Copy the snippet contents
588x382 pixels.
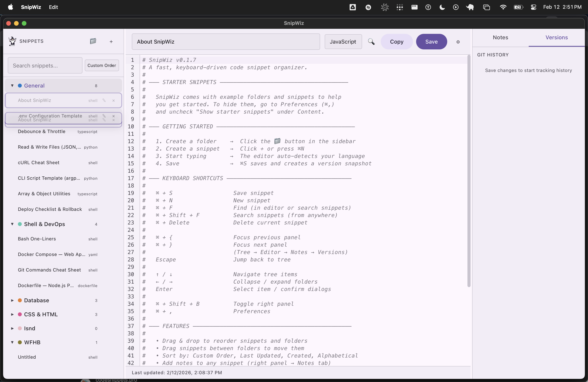tap(396, 41)
